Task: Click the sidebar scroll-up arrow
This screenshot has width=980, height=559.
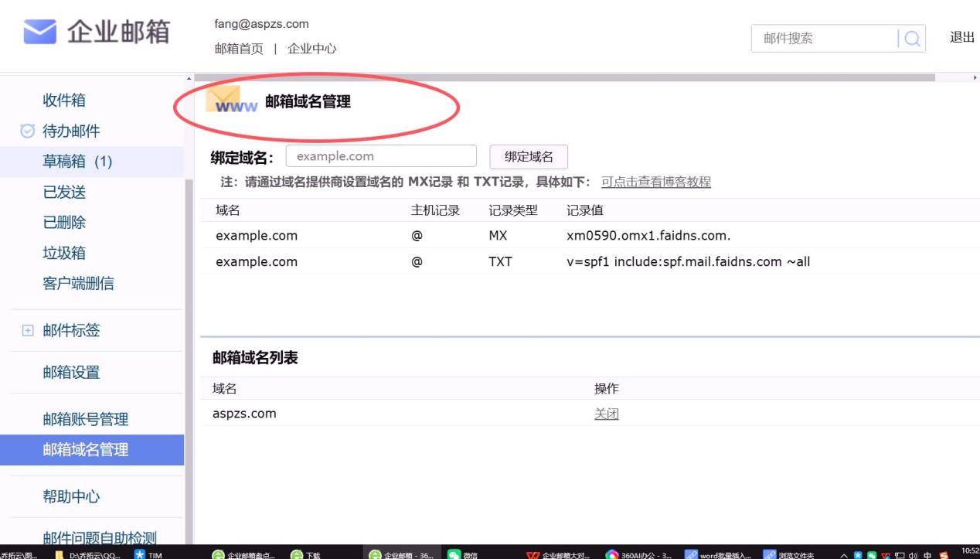Action: pyautogui.click(x=189, y=78)
